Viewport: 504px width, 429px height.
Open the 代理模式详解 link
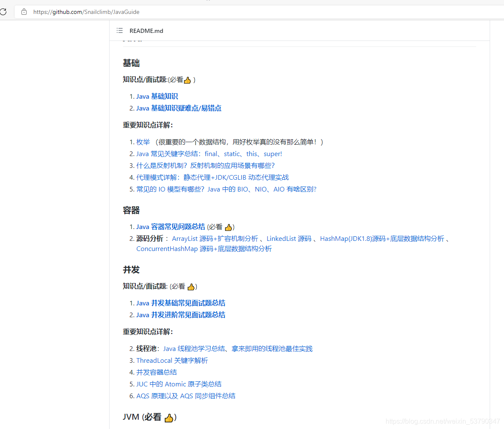211,177
